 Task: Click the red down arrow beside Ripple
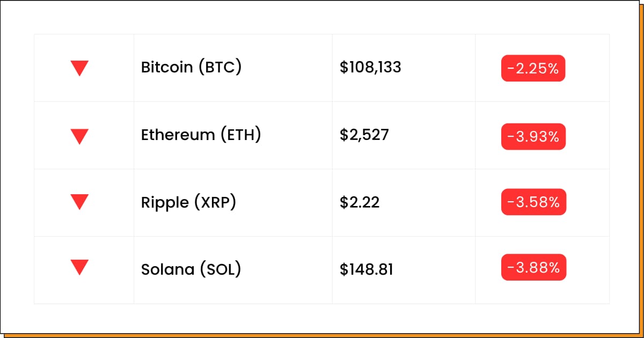pyautogui.click(x=79, y=202)
